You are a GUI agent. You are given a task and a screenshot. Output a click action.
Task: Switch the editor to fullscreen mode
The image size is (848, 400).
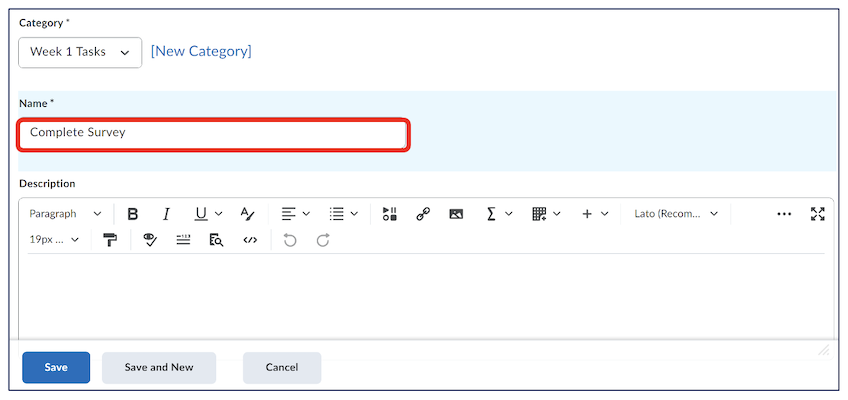[817, 214]
